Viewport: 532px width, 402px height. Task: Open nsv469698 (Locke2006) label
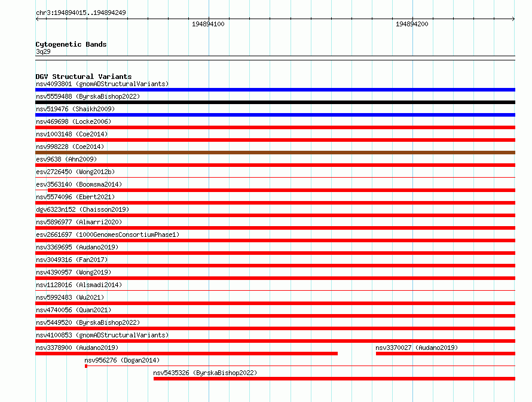click(x=74, y=121)
